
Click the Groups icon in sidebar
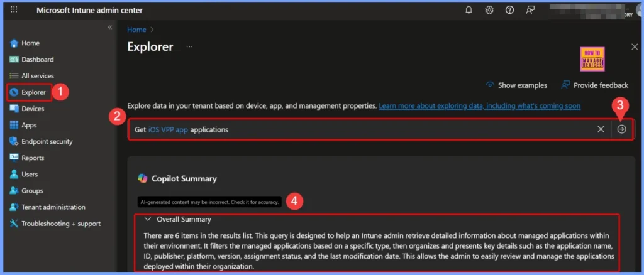(14, 191)
